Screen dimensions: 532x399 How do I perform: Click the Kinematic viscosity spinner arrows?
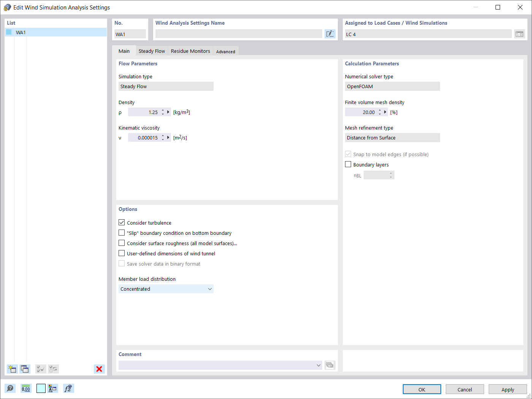tap(163, 138)
